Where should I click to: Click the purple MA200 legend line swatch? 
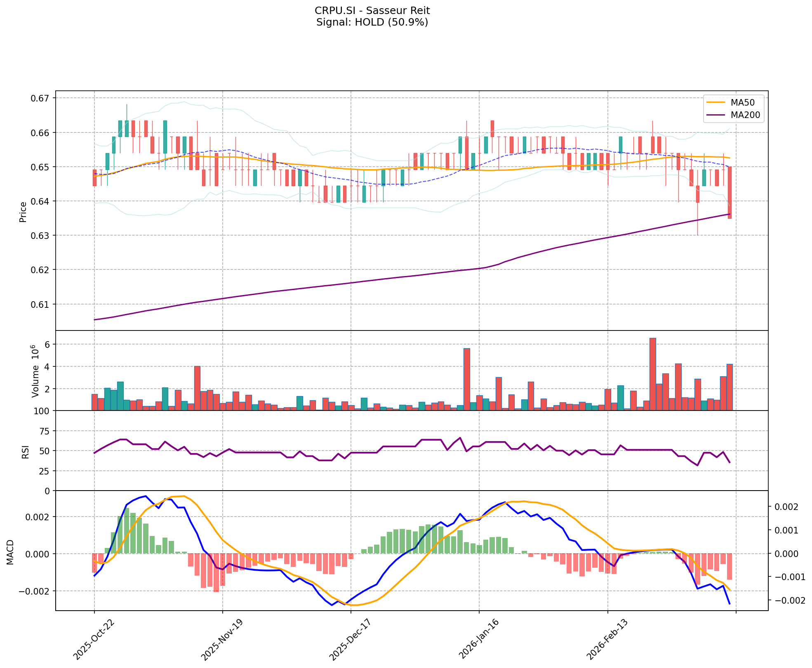click(716, 116)
